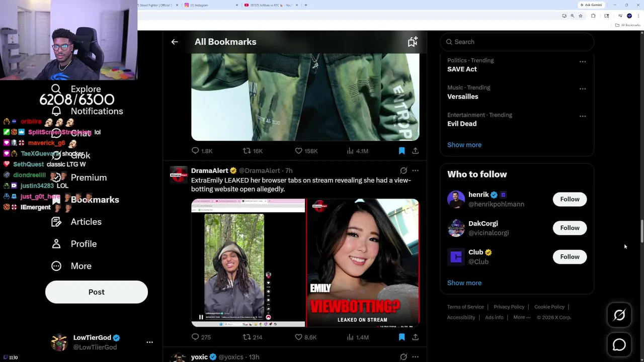Reply to DramaAlert post with 275 comments
This screenshot has height=362, width=644.
(x=201, y=337)
